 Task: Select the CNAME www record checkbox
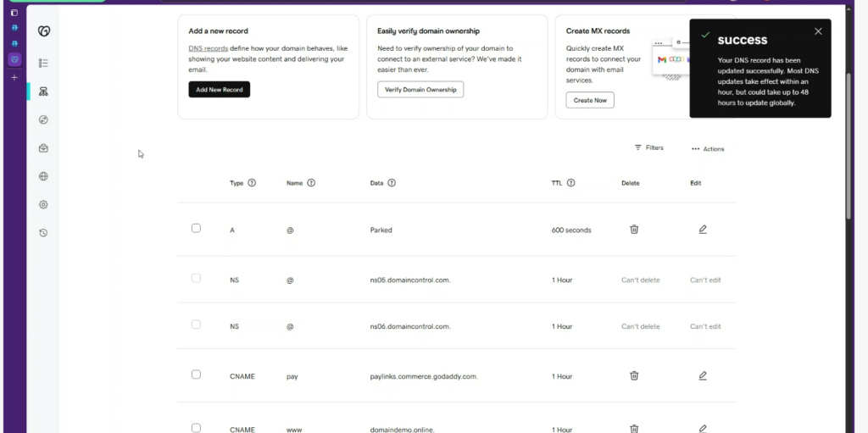[x=196, y=428]
